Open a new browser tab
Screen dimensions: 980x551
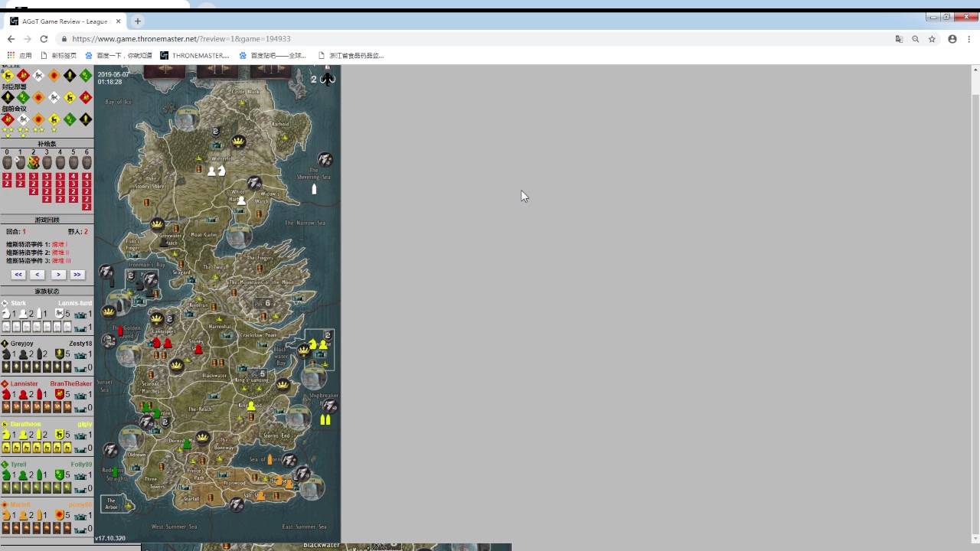(x=138, y=21)
